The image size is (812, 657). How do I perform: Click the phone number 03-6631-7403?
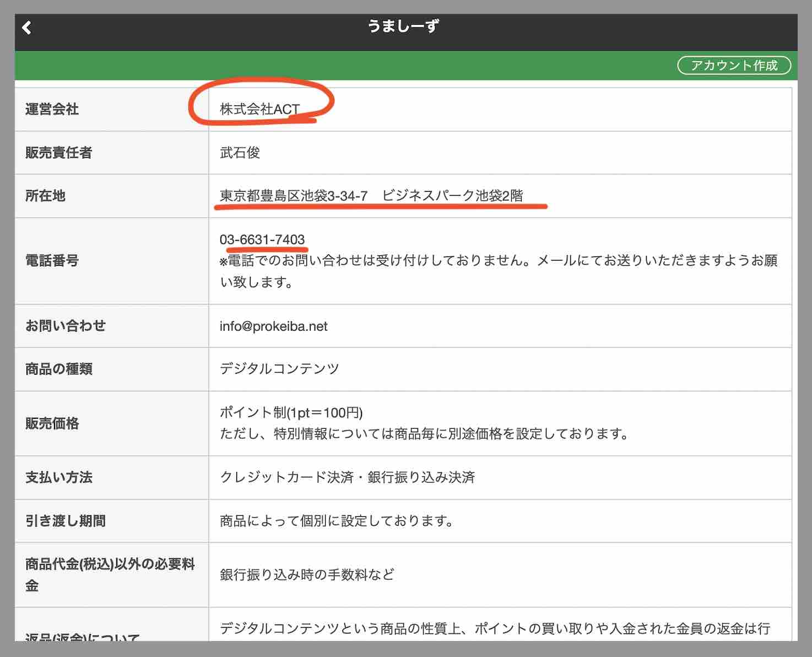264,240
